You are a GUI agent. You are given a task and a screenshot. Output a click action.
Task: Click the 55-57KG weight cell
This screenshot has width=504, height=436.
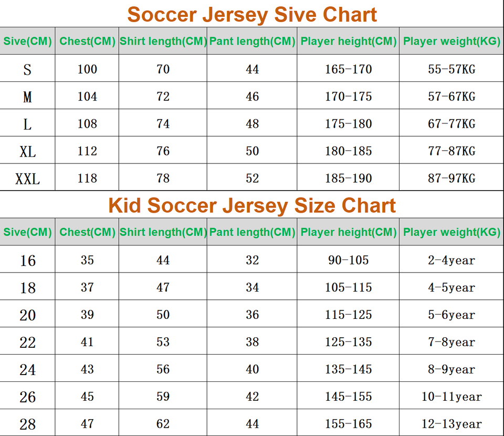coord(451,69)
